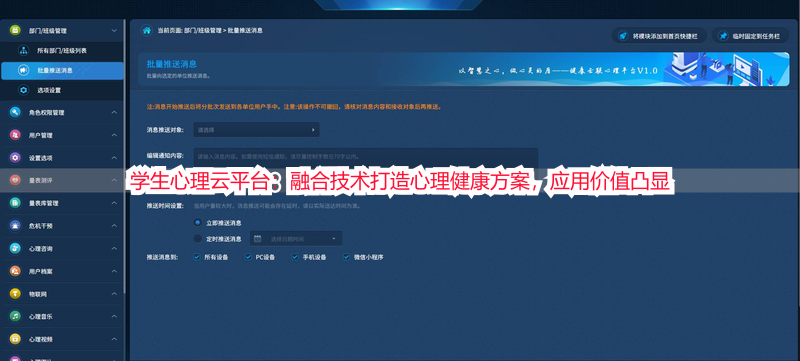Expand the 心理咨询 chevron
The image size is (800, 361).
114,248
